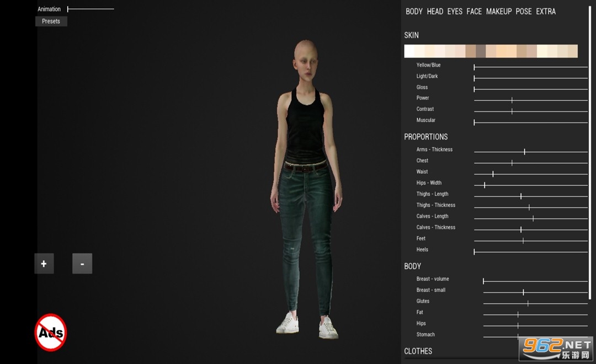Adjust the body Hips slider
Image resolution: width=596 pixels, height=364 pixels.
pos(535,325)
